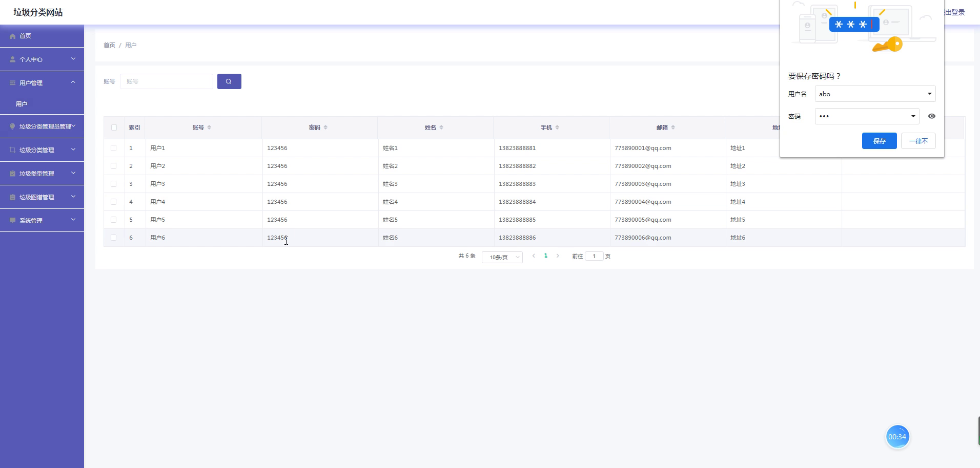Open the 用户名 dropdown showing abo
The image size is (980, 468).
pyautogui.click(x=875, y=94)
